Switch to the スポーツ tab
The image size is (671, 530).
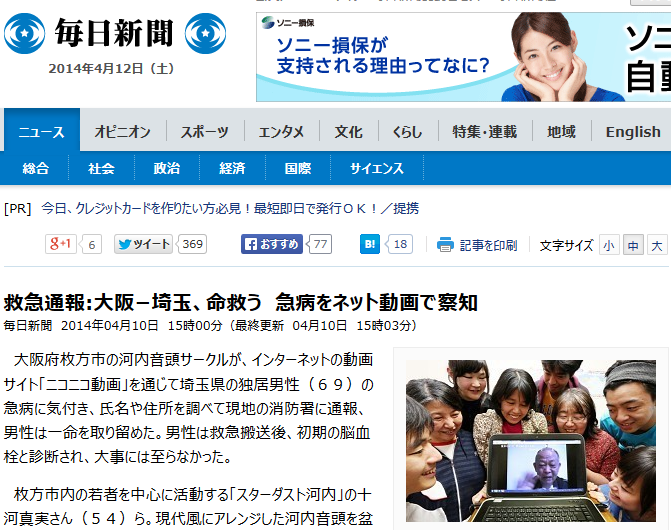coord(205,131)
